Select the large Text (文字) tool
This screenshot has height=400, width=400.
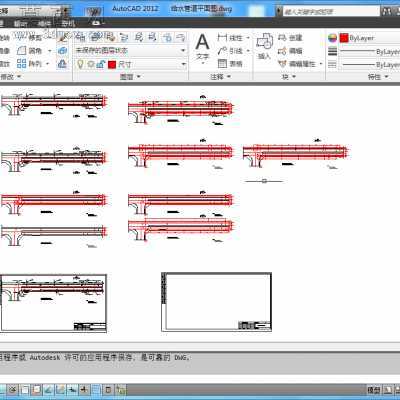click(202, 47)
